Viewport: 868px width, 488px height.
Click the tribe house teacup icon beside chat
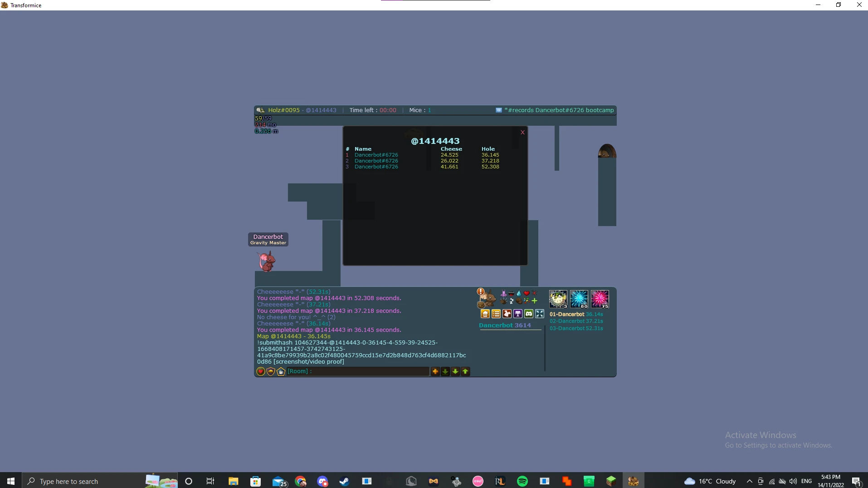coord(281,372)
